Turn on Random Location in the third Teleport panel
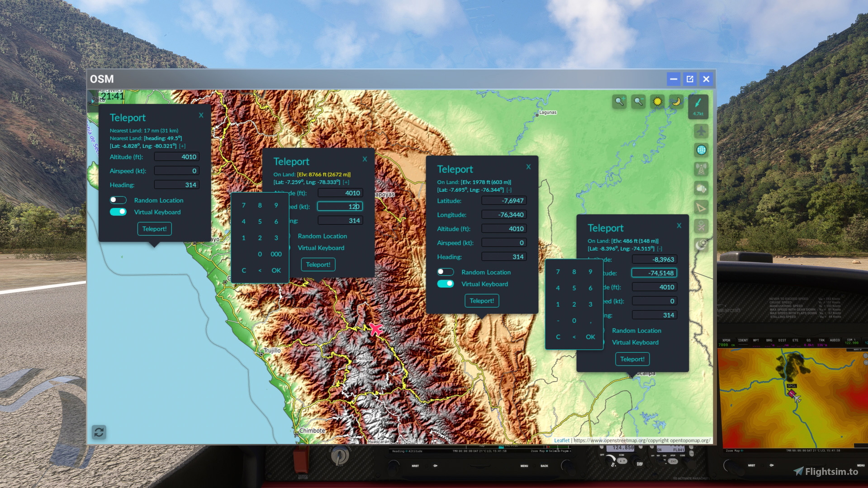Image resolution: width=868 pixels, height=488 pixels. pyautogui.click(x=446, y=272)
